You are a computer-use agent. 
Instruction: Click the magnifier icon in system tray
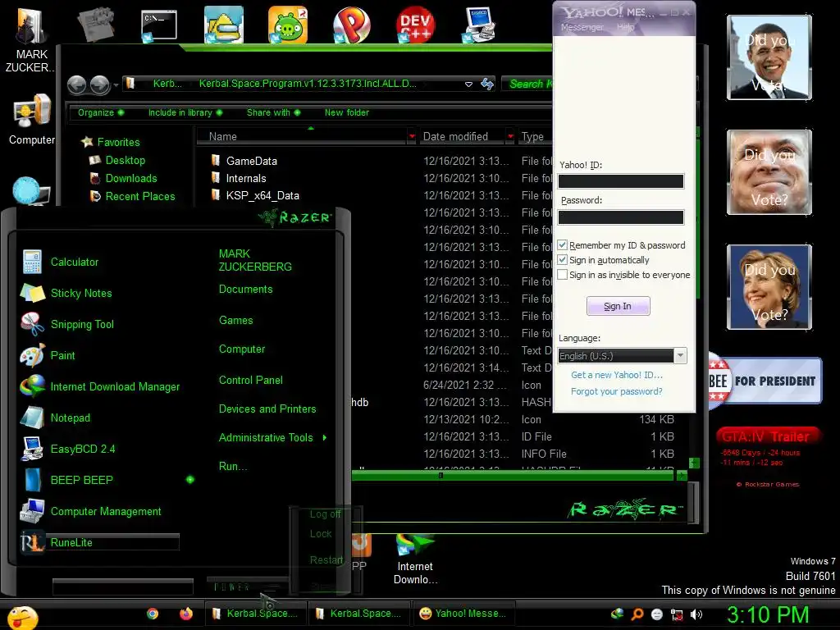(637, 614)
